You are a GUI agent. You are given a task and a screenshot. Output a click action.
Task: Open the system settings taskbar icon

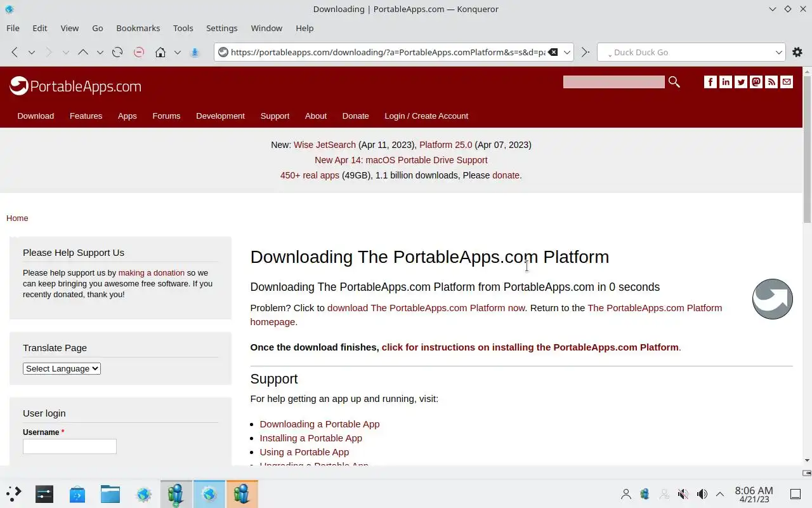coord(44,493)
